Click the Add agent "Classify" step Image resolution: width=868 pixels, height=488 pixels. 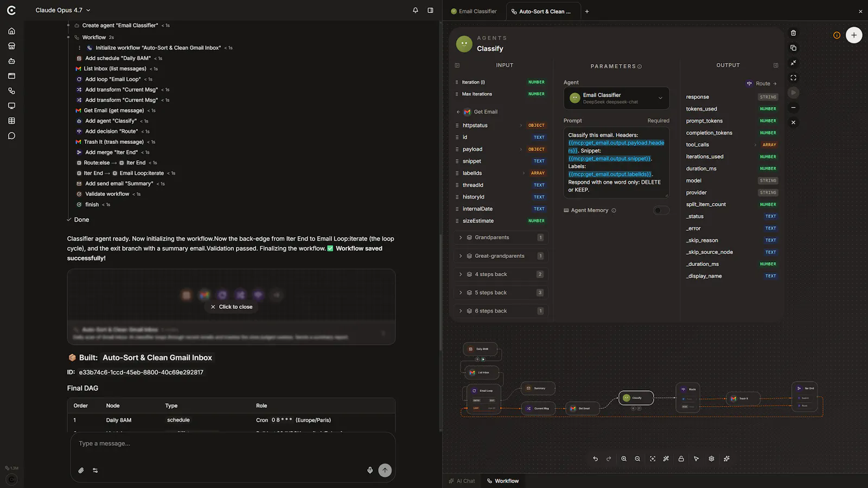pos(111,121)
